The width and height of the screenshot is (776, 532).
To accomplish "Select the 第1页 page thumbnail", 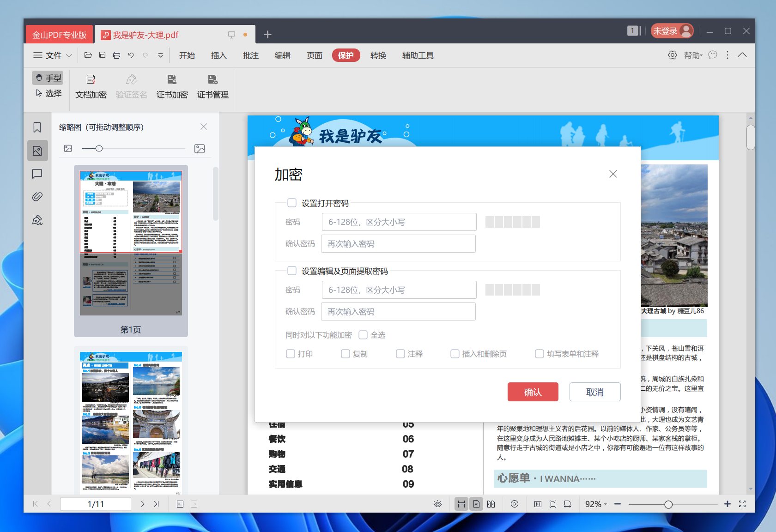I will pos(131,251).
